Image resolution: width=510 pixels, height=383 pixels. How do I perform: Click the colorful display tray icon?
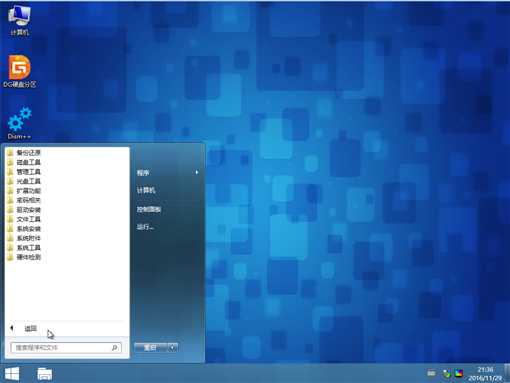pyautogui.click(x=459, y=374)
